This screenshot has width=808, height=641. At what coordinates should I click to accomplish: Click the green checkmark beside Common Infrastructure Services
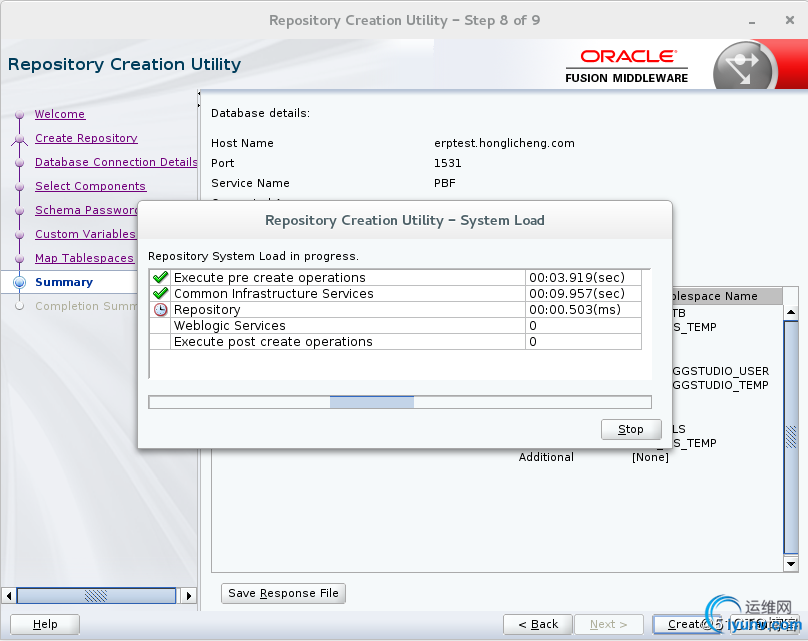[161, 293]
